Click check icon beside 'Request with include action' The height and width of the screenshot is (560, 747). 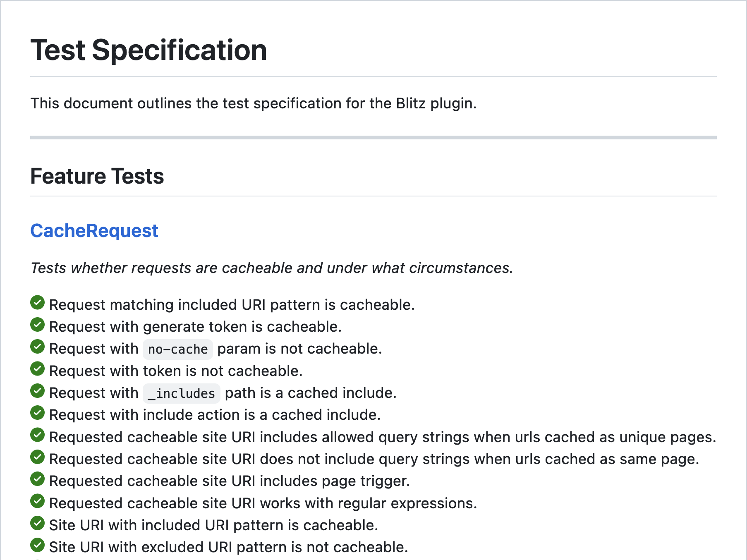point(37,413)
